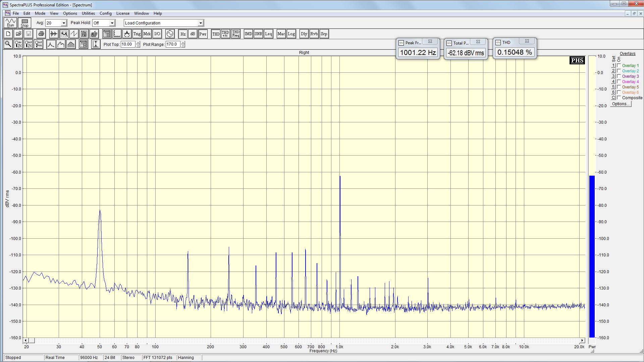Open the Config menu
The height and width of the screenshot is (362, 644).
click(105, 13)
